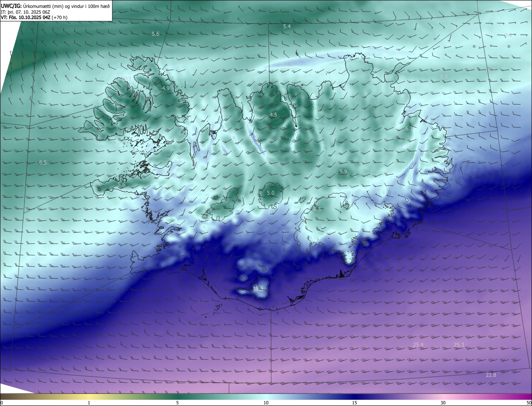Image resolution: width=532 pixels, height=406 pixels.
Task: Click the 4.9 label in the Westfjords
Action: point(166,88)
